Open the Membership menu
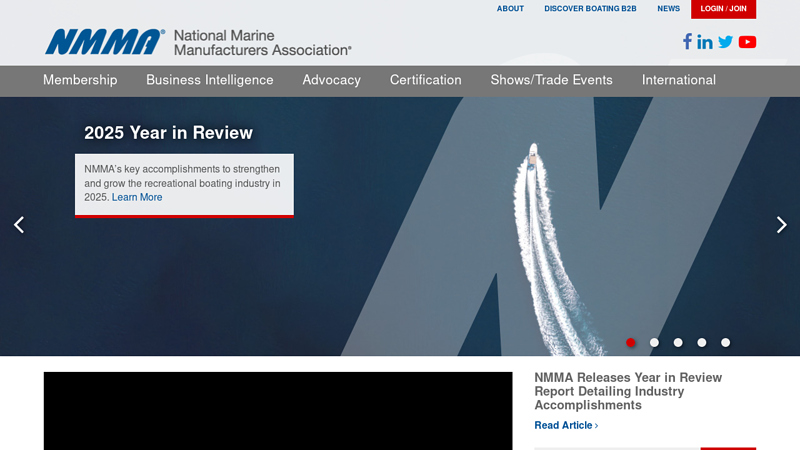The width and height of the screenshot is (800, 450). tap(80, 80)
